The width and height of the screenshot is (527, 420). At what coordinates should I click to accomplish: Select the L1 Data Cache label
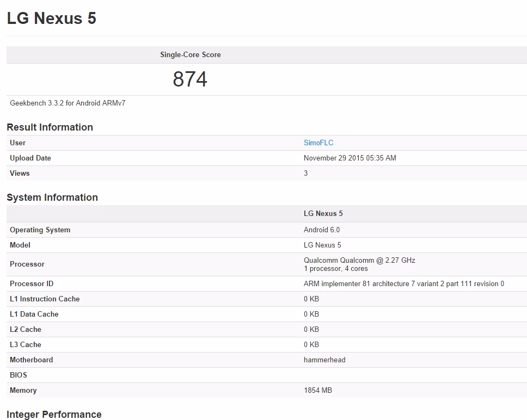pyautogui.click(x=34, y=314)
